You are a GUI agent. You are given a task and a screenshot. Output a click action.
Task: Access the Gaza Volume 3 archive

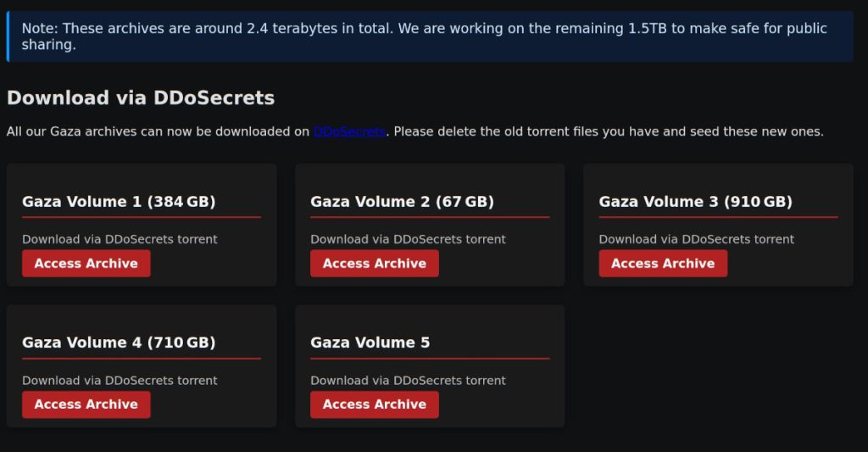[x=663, y=264]
